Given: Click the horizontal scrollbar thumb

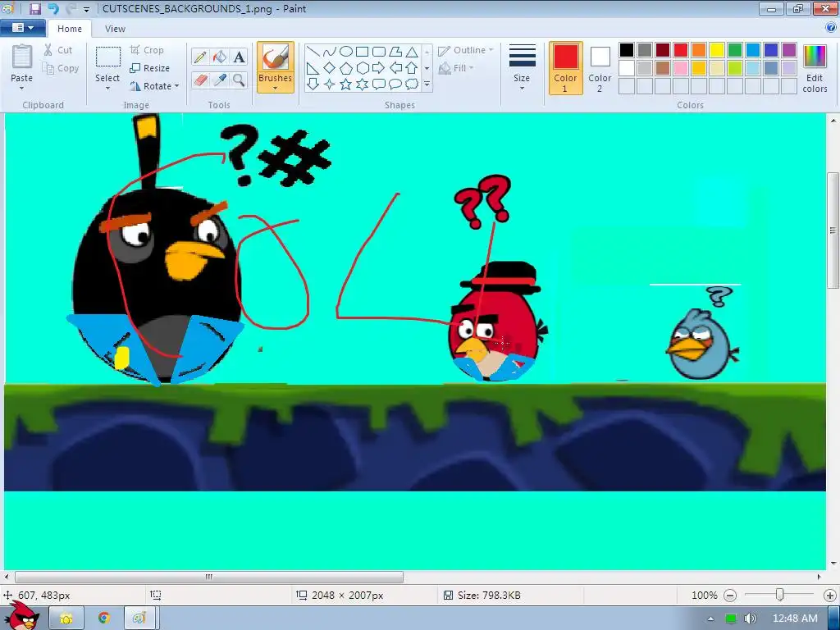Looking at the screenshot, I should (x=209, y=577).
